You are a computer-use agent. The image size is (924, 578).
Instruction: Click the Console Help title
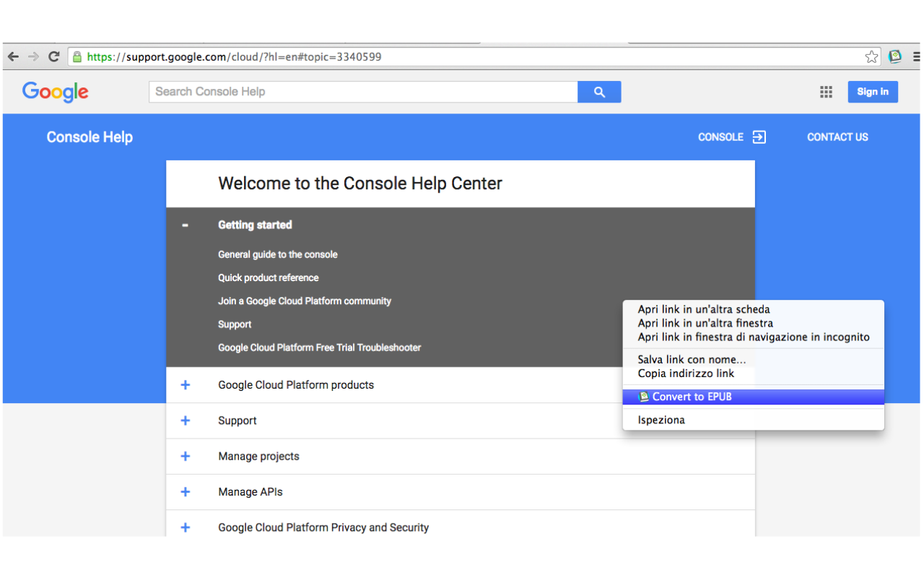pos(90,137)
